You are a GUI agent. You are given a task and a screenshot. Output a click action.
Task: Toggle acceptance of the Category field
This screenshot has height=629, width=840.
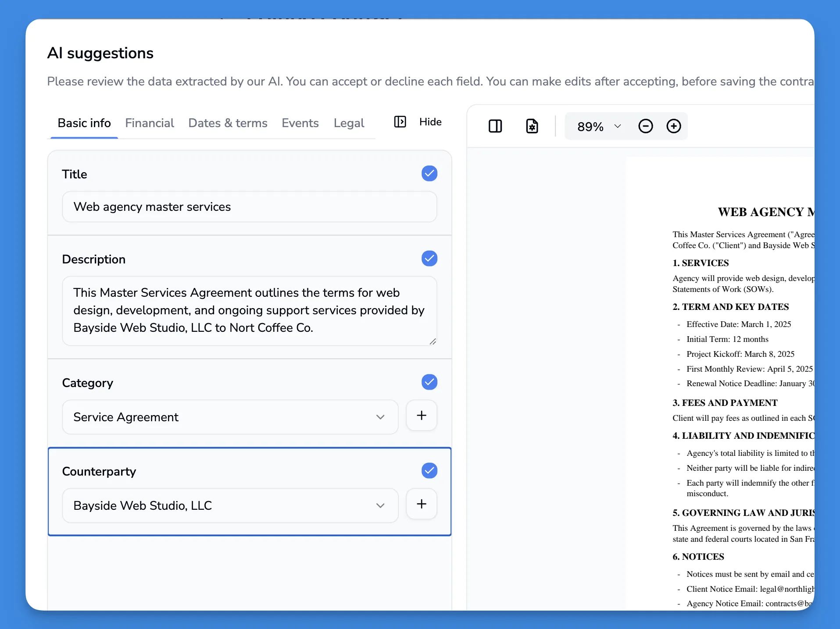tap(429, 382)
